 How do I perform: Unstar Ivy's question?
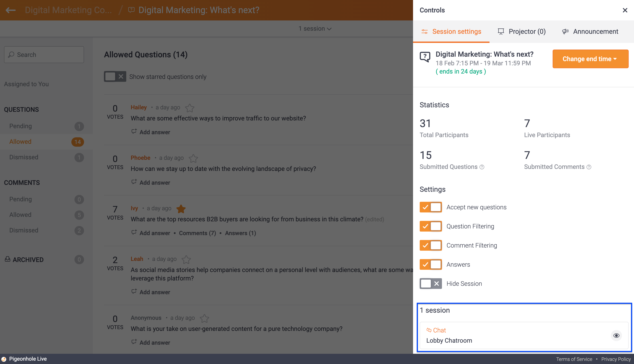(x=181, y=209)
